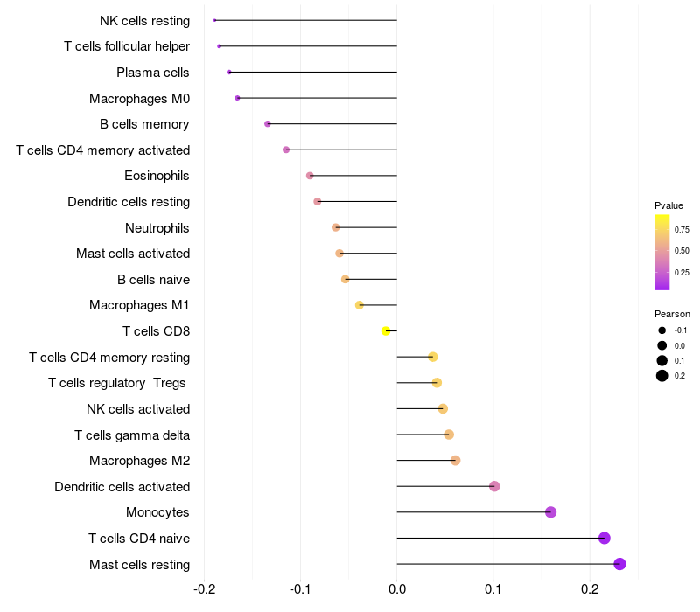The height and width of the screenshot is (612, 700).
Task: Click the Macrophages M0 data point
Action: 237,98
